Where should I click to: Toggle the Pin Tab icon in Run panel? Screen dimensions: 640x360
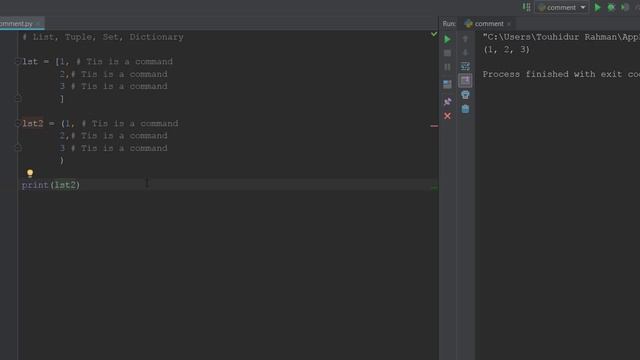pos(447,101)
